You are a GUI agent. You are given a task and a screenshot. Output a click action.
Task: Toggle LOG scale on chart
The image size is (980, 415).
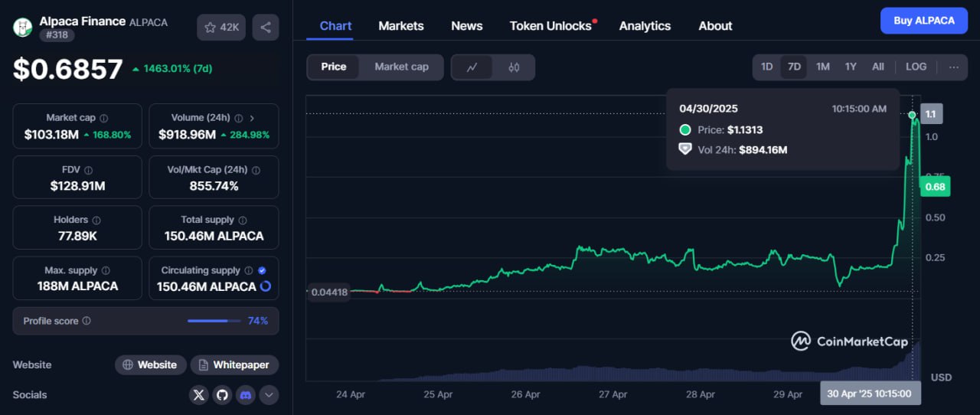916,67
